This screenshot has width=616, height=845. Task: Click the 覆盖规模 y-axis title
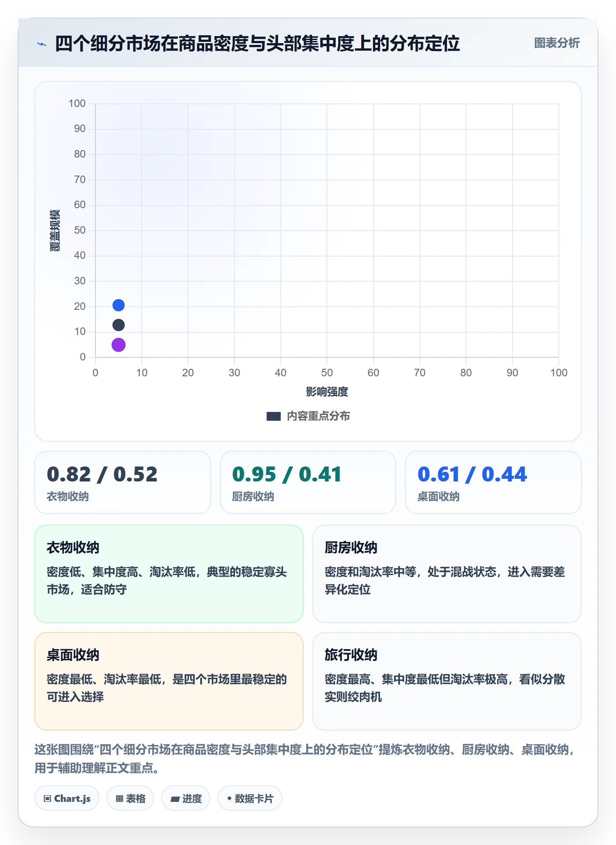point(55,230)
